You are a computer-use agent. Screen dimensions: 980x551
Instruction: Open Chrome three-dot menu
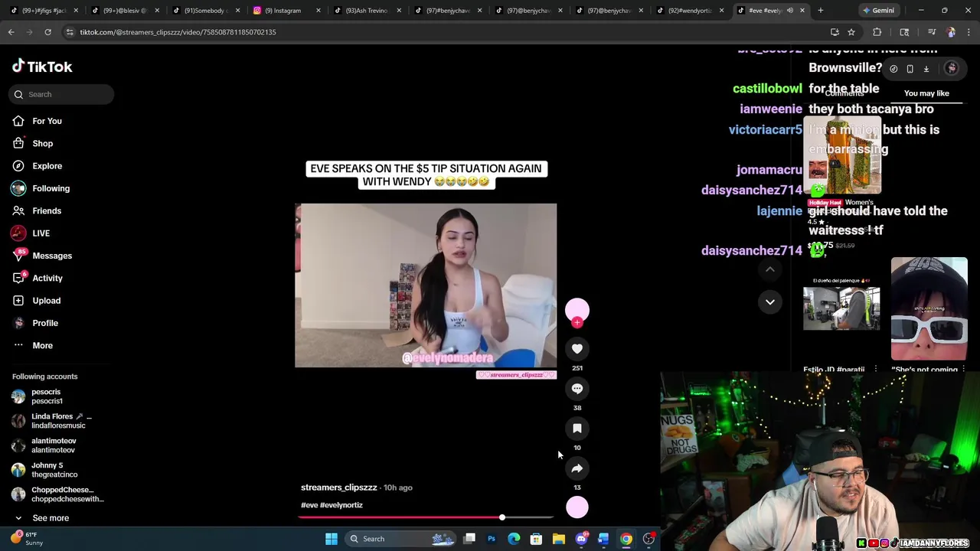[969, 32]
